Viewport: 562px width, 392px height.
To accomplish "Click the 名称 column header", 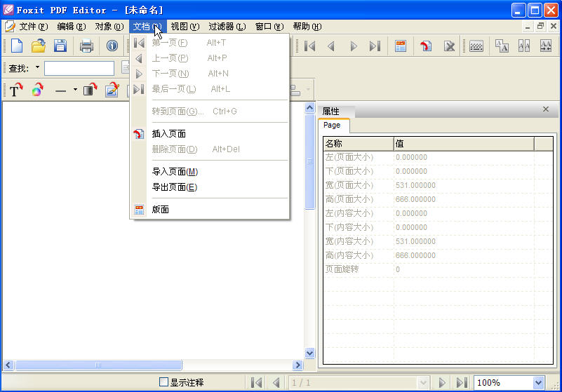I will 358,144.
